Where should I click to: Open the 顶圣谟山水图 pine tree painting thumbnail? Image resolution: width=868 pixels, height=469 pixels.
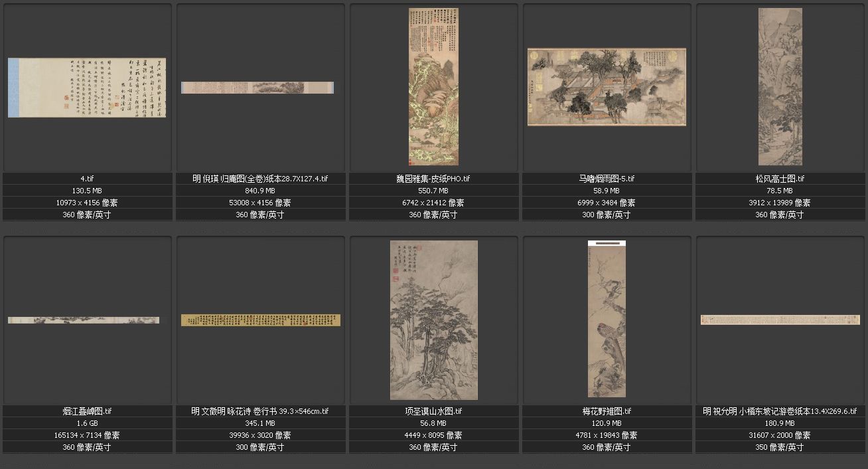433,320
